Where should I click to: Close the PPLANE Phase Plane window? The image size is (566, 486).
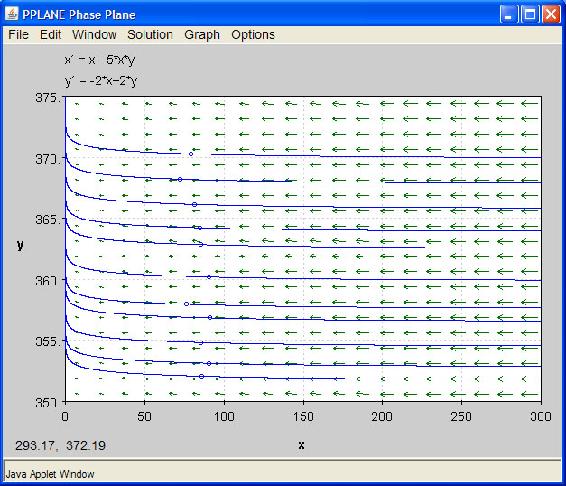click(x=551, y=14)
